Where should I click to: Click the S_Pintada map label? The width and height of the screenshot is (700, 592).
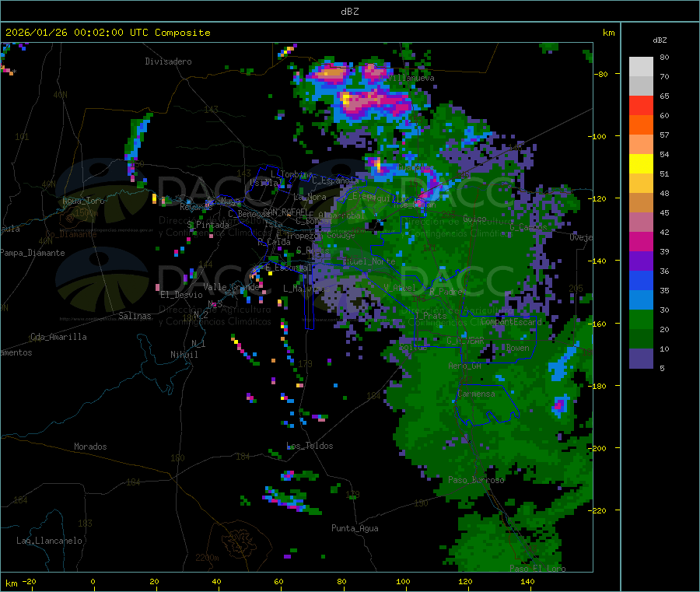coord(208,225)
